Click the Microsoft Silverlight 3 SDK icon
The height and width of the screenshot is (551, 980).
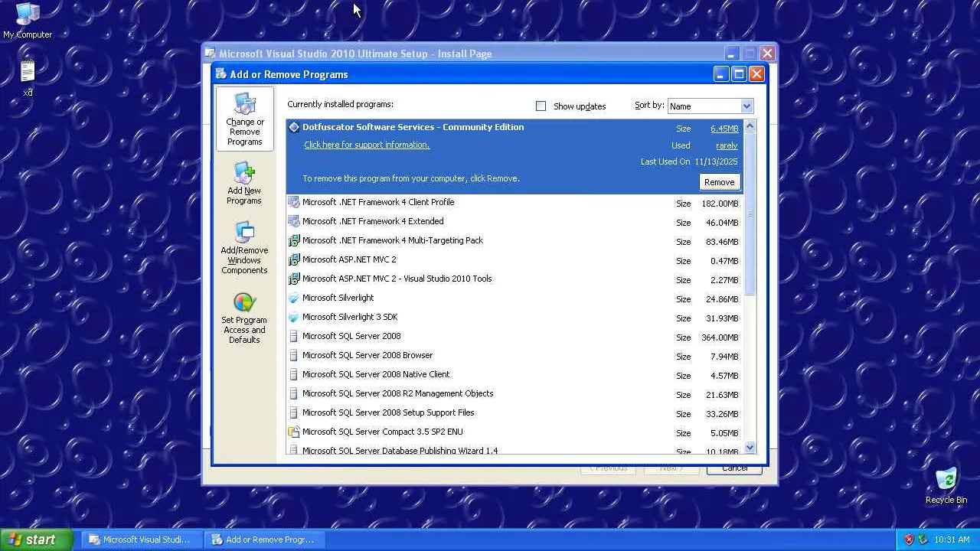point(293,318)
